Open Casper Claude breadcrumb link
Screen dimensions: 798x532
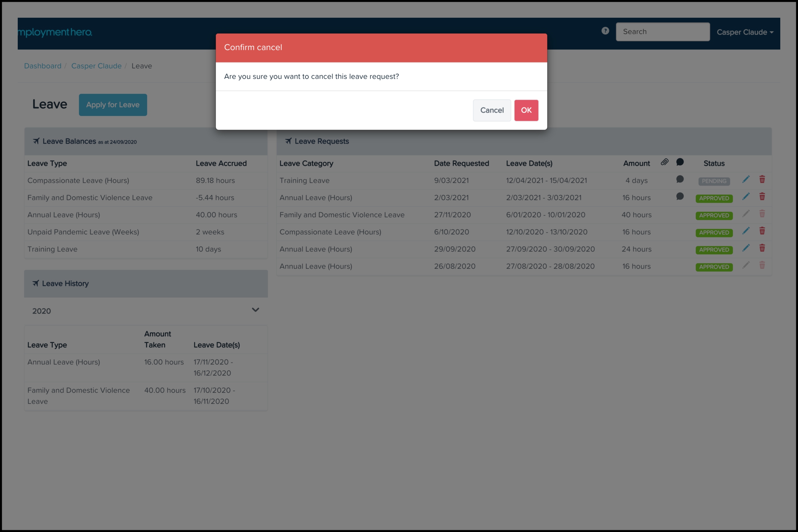point(96,66)
